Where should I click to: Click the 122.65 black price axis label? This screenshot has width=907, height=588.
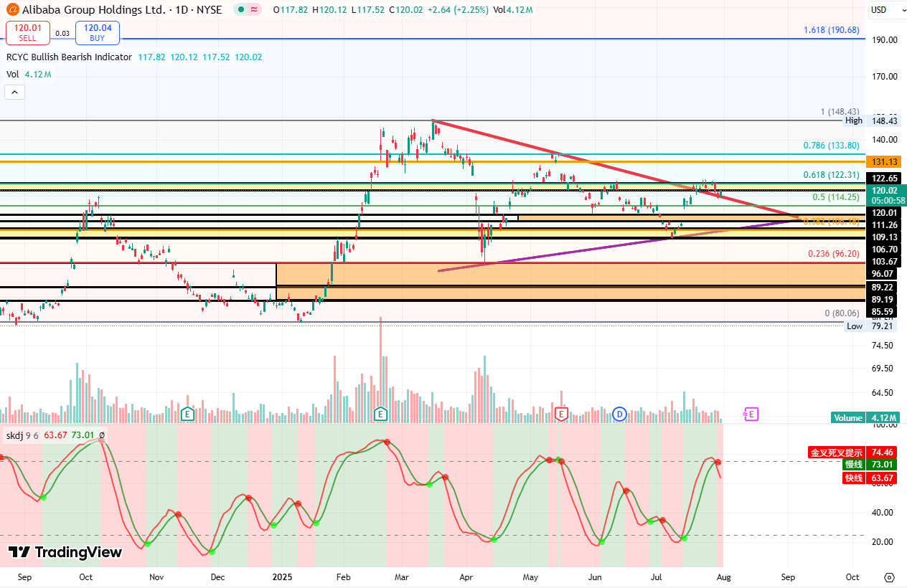[884, 179]
